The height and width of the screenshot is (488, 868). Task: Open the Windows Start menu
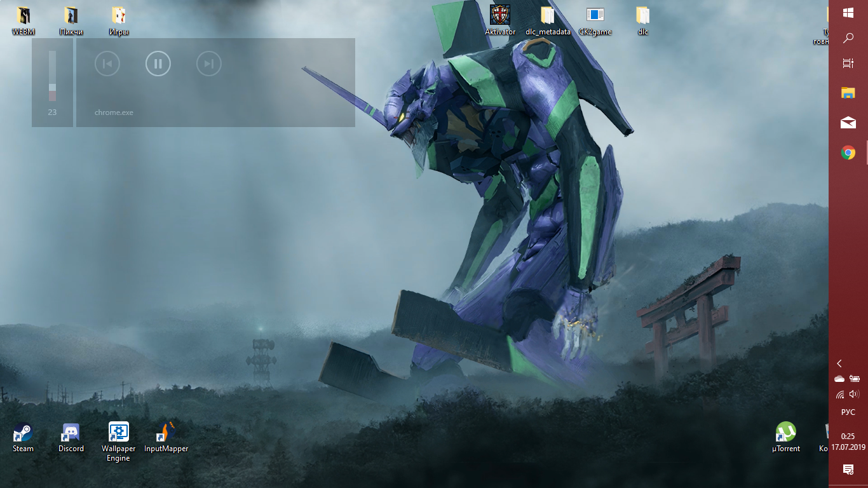coord(848,13)
